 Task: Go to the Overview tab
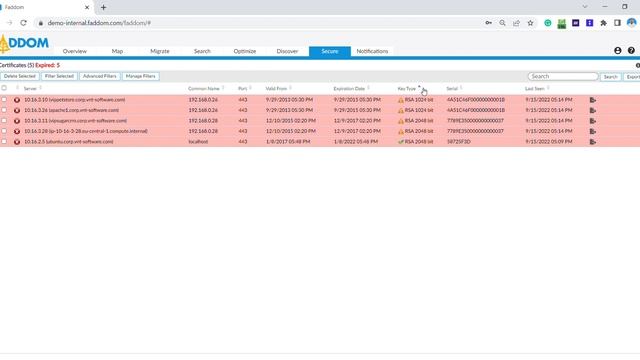(75, 51)
